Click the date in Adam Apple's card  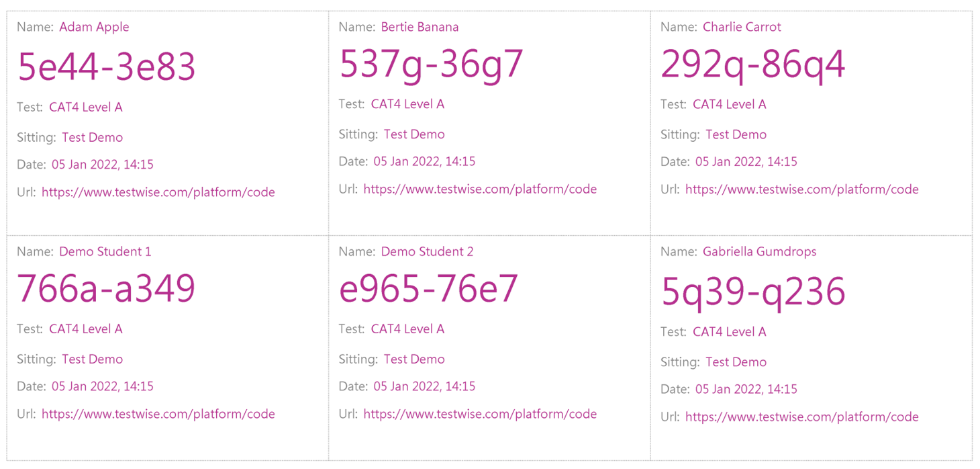102,165
